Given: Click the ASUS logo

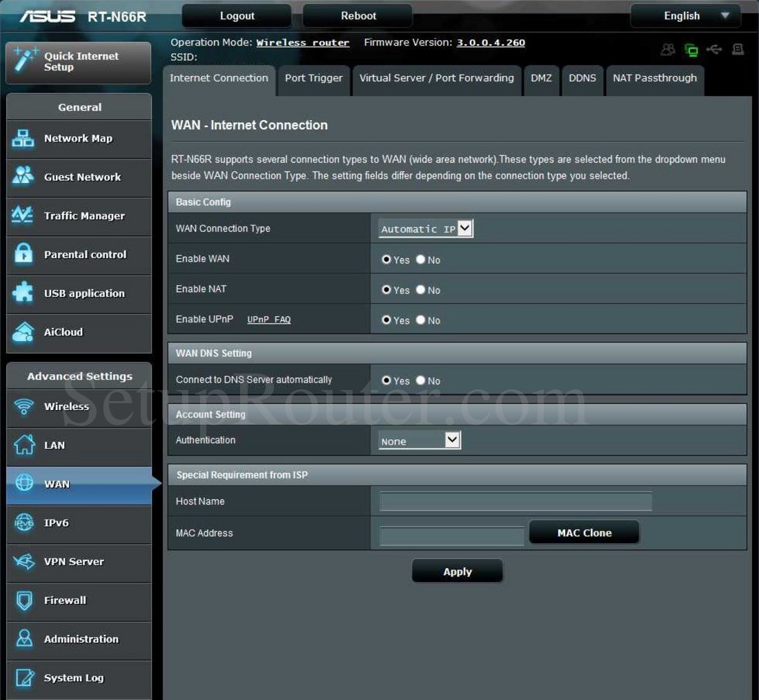Looking at the screenshot, I should tap(48, 17).
